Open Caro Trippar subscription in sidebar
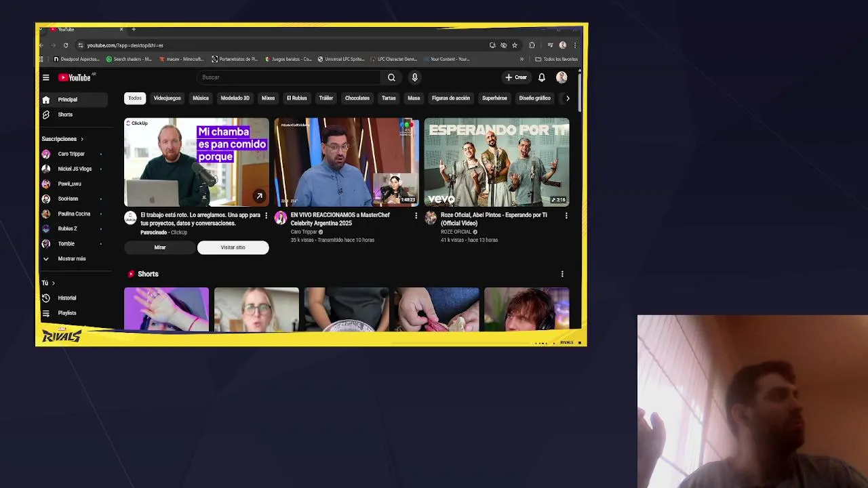 coord(74,154)
